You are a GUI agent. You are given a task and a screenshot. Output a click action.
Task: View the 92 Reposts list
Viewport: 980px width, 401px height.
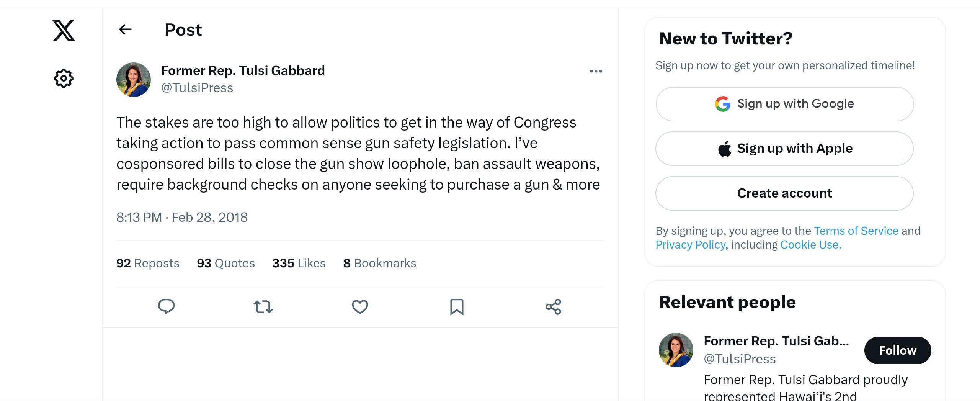[148, 263]
